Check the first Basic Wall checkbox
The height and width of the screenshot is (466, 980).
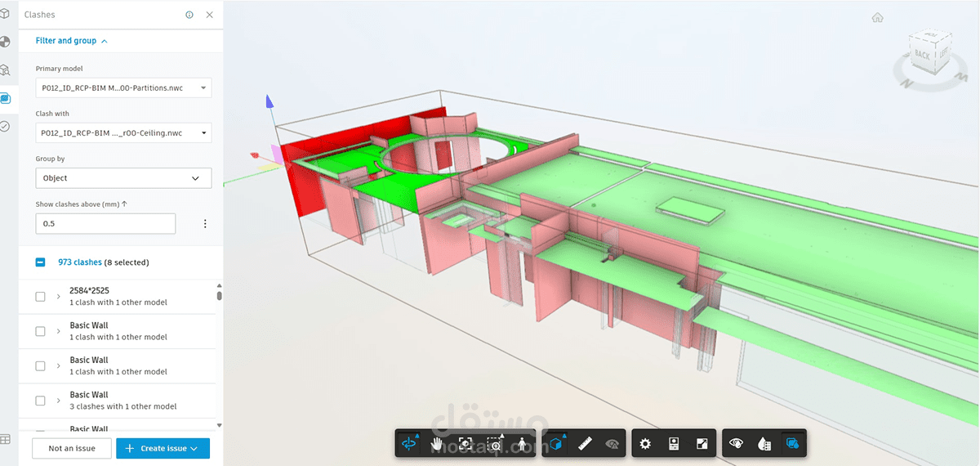(40, 331)
